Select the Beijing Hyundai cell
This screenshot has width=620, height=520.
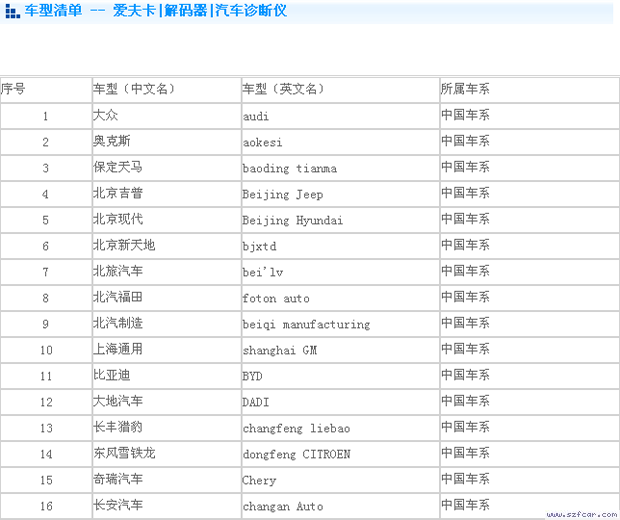[292, 220]
